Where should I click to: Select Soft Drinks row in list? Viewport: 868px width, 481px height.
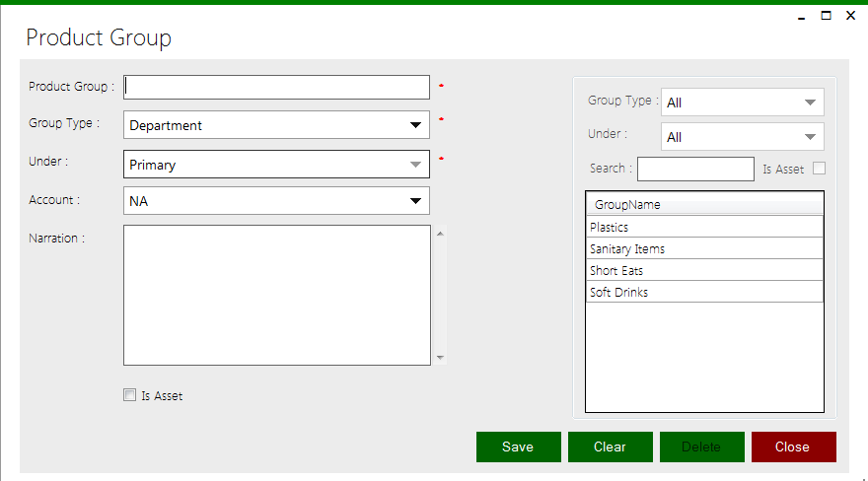pos(704,292)
